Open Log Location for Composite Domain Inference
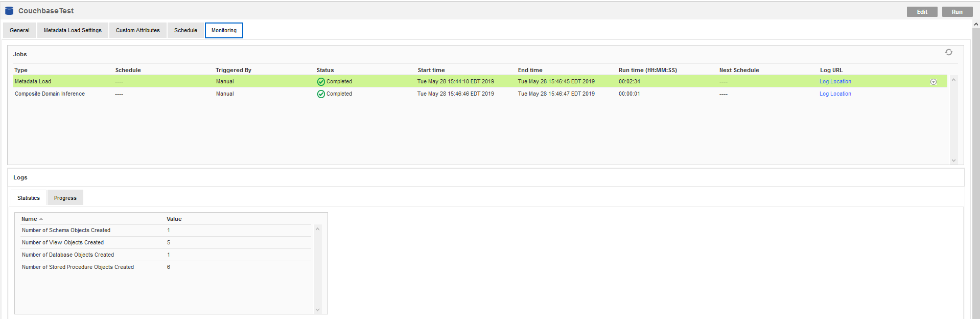 click(x=835, y=94)
